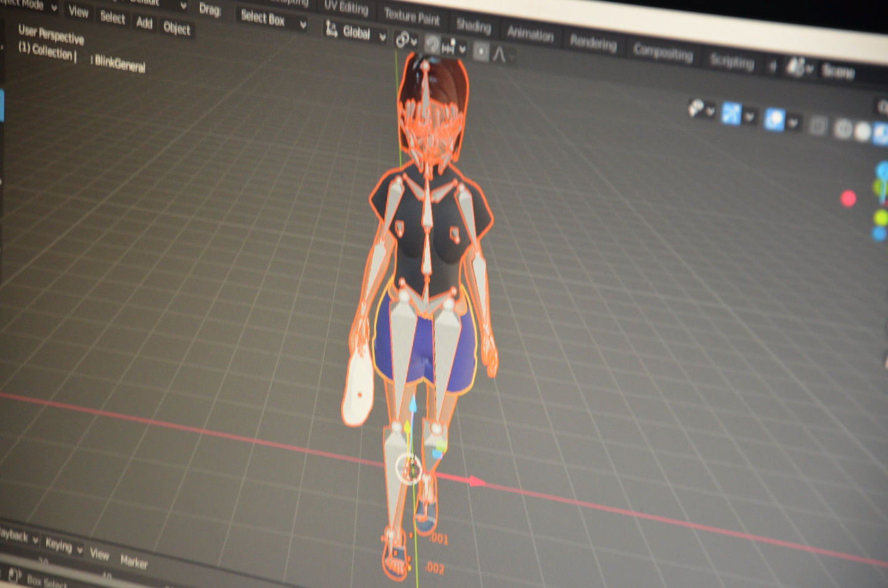Open the timeline Keying dropdown
Viewport: 888px width, 588px height.
coord(64,545)
